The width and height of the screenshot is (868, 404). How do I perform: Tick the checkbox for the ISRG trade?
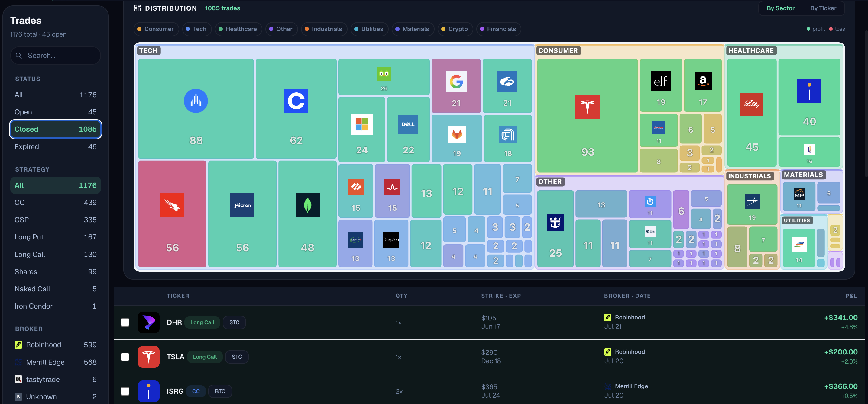pyautogui.click(x=125, y=391)
